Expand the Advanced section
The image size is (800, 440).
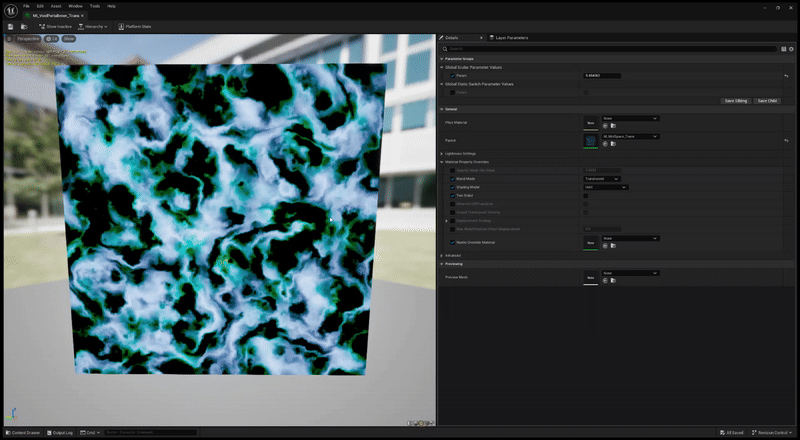pos(442,255)
